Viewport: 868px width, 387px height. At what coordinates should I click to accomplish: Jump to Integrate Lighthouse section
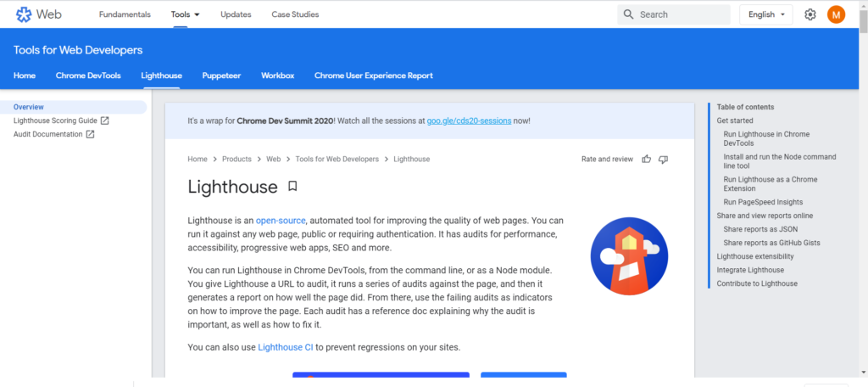(750, 270)
